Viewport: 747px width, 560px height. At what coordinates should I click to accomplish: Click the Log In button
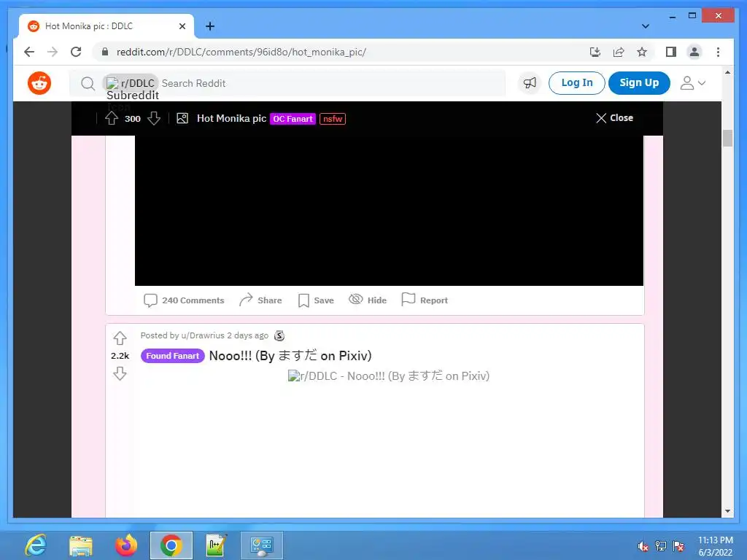(576, 83)
